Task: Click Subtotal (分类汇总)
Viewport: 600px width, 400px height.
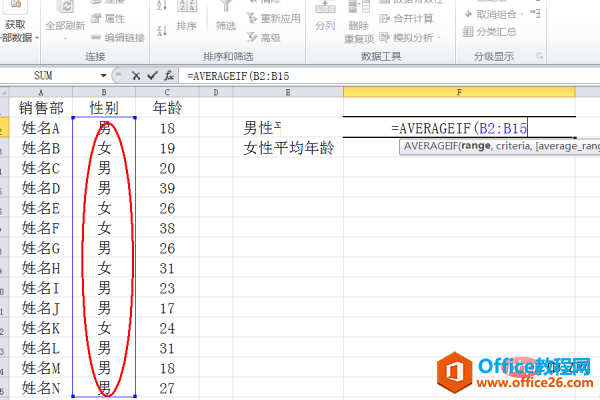Action: [490, 31]
